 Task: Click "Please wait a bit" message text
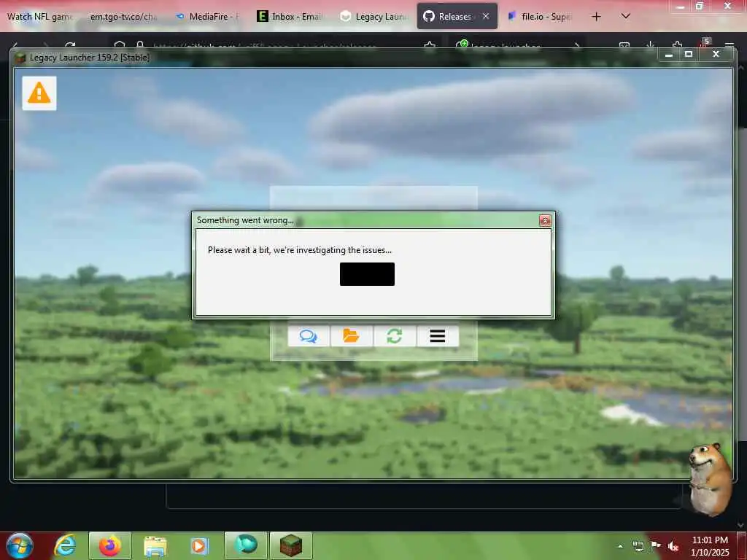300,250
